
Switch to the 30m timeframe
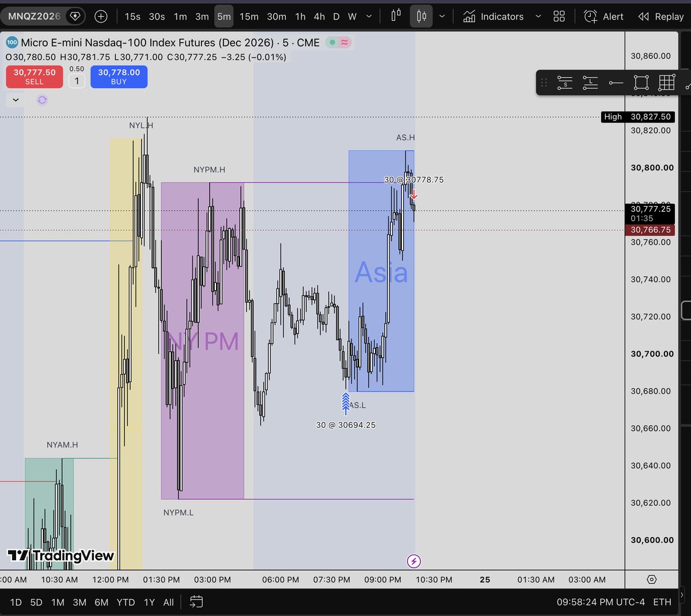[x=276, y=17]
